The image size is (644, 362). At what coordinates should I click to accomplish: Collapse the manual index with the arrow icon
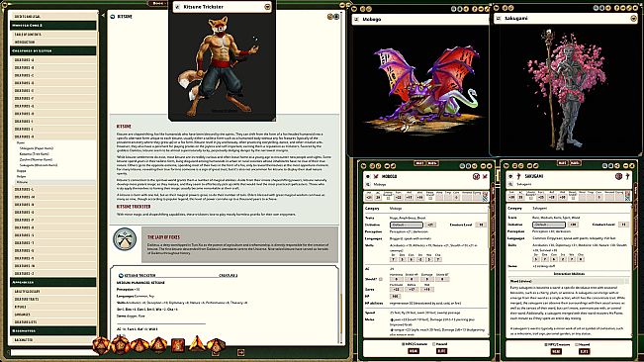pyautogui.click(x=103, y=15)
